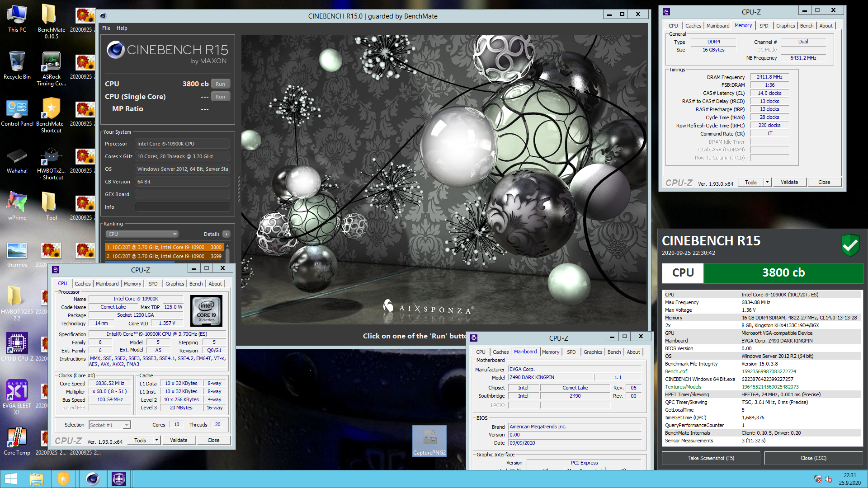Run the CPU Single Core benchmark
This screenshot has height=488, width=868.
click(x=220, y=97)
